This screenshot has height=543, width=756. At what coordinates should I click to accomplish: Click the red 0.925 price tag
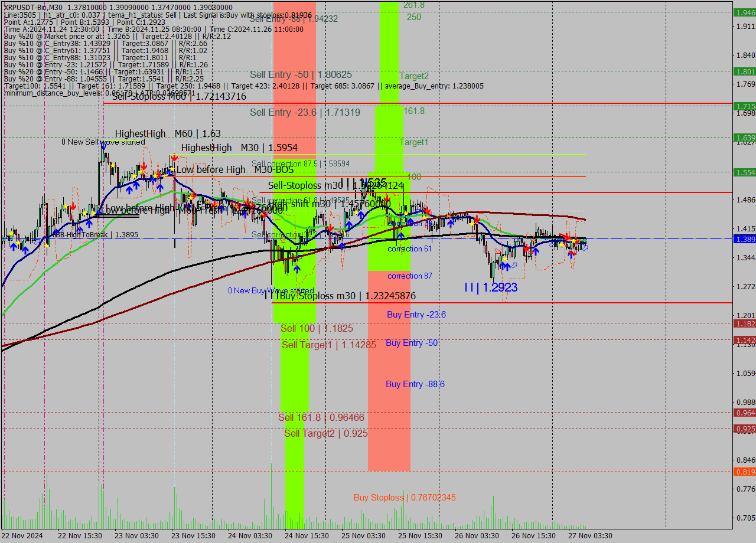coord(744,428)
